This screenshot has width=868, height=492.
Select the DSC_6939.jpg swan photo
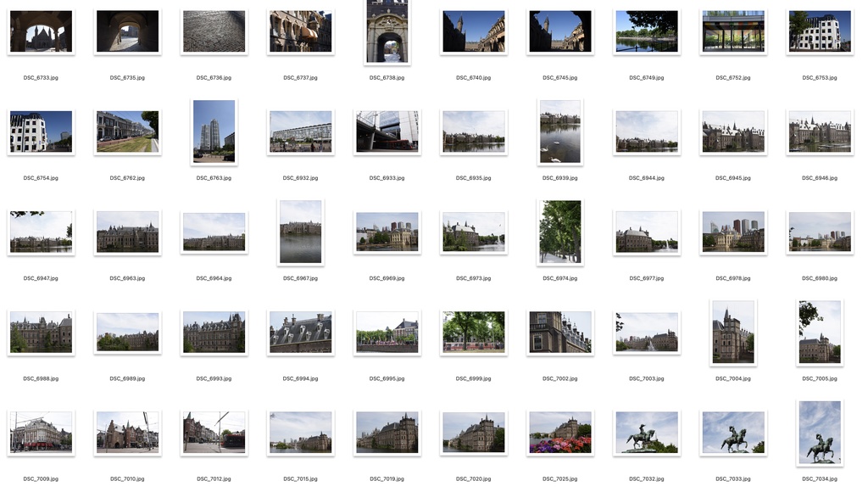click(560, 131)
